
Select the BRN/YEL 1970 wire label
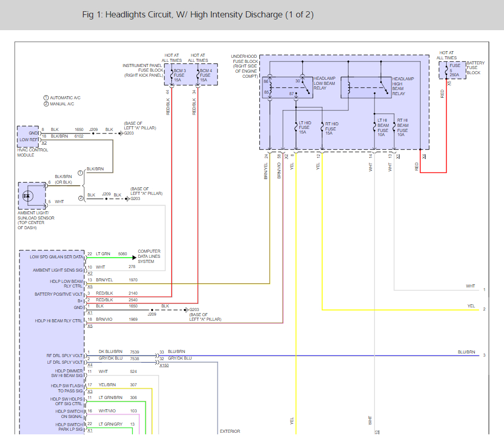pyautogui.click(x=117, y=280)
